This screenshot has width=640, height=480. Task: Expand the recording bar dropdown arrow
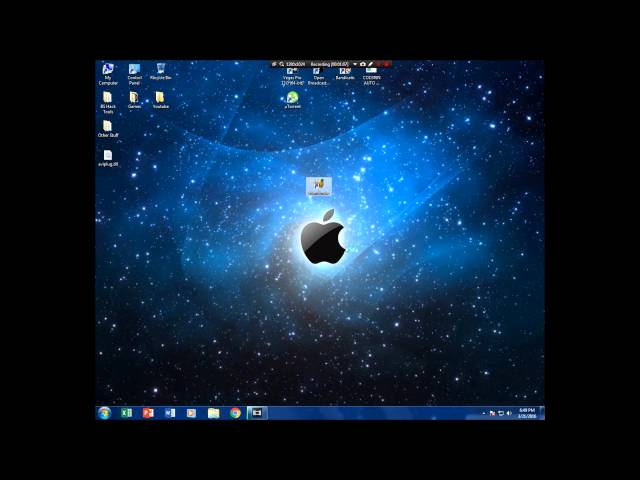pyautogui.click(x=355, y=64)
